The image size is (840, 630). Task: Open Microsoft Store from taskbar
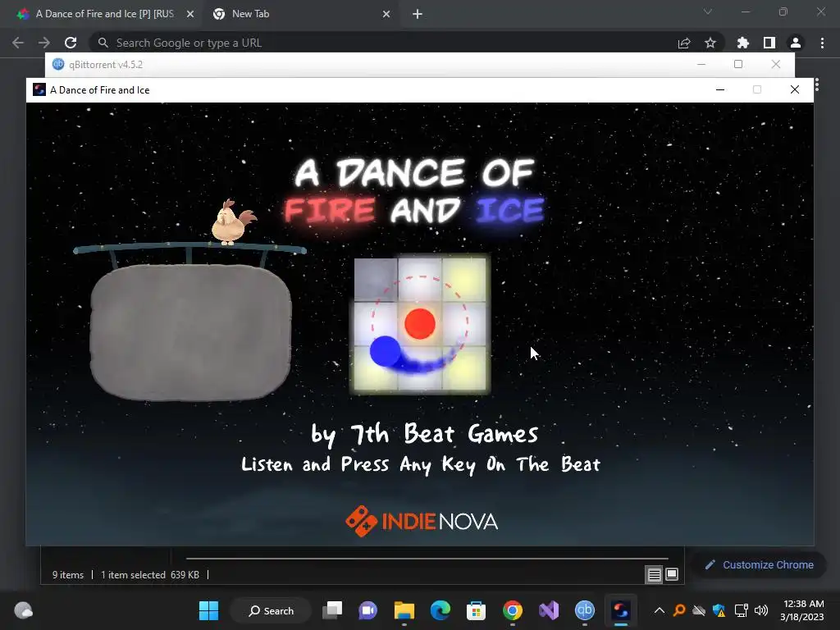477,610
